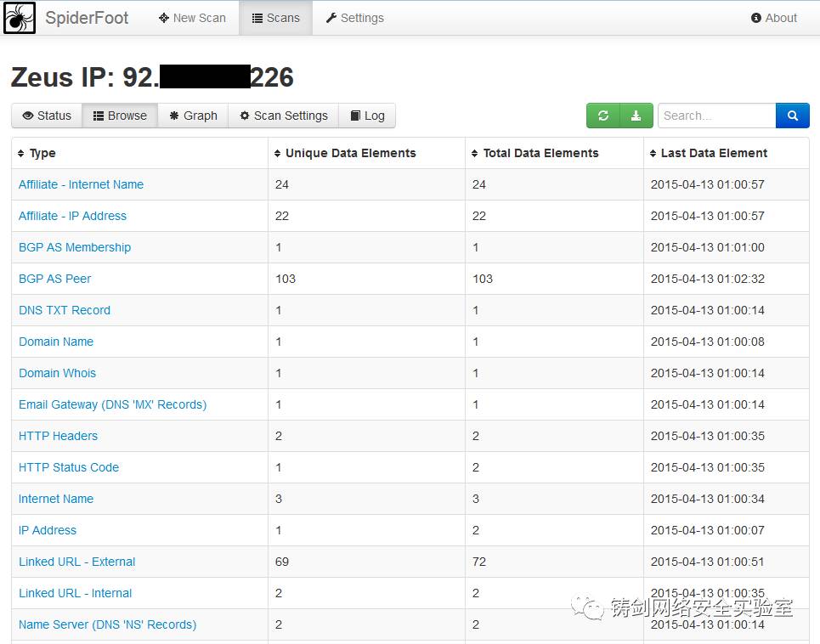The height and width of the screenshot is (644, 820).
Task: Open Internet Name results
Action: pyautogui.click(x=56, y=499)
